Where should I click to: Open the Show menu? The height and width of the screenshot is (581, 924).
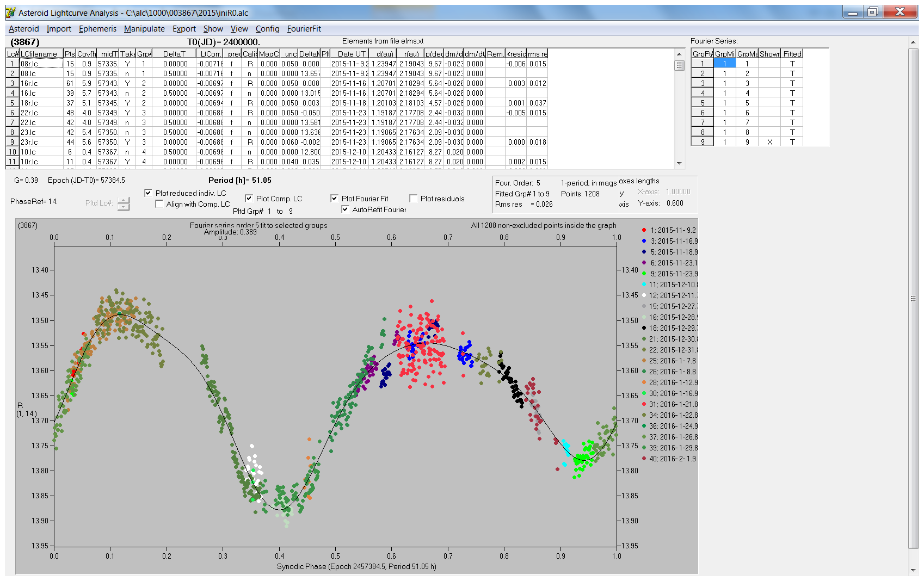(x=213, y=29)
